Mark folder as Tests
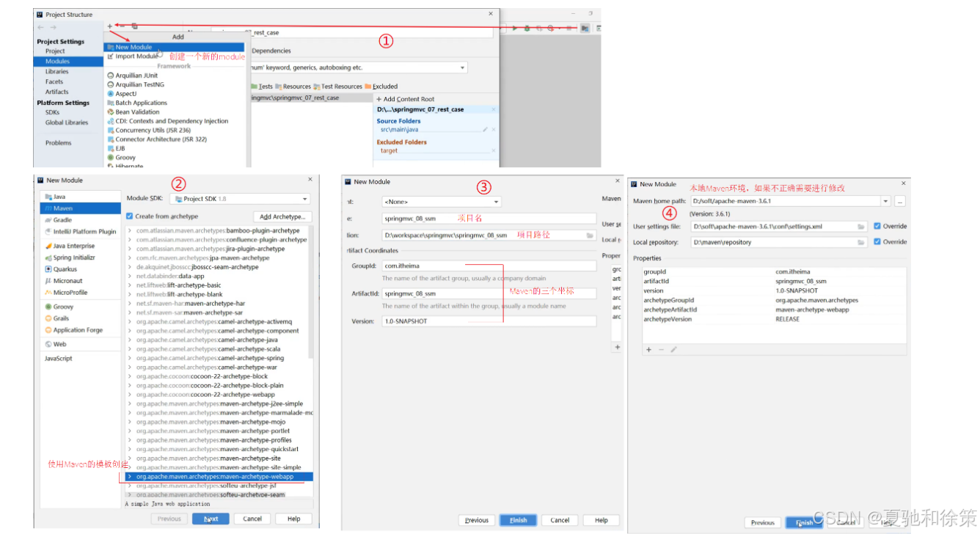Viewport: 980px width, 534px height. [261, 87]
